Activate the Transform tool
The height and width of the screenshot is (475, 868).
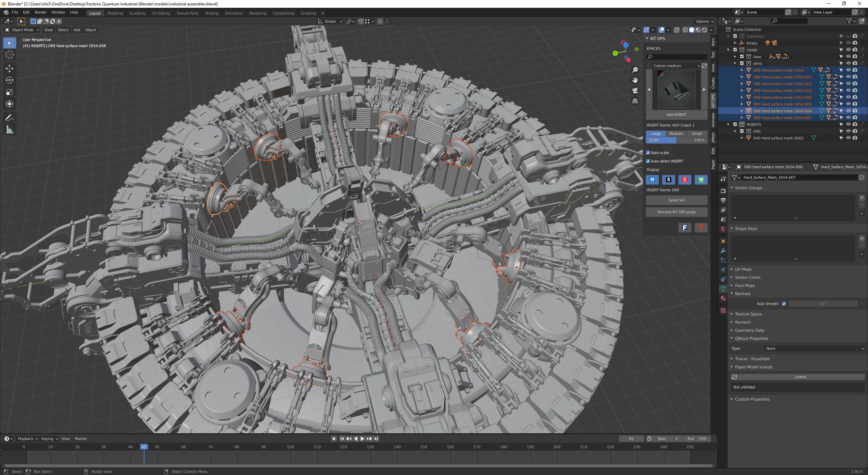pos(9,104)
